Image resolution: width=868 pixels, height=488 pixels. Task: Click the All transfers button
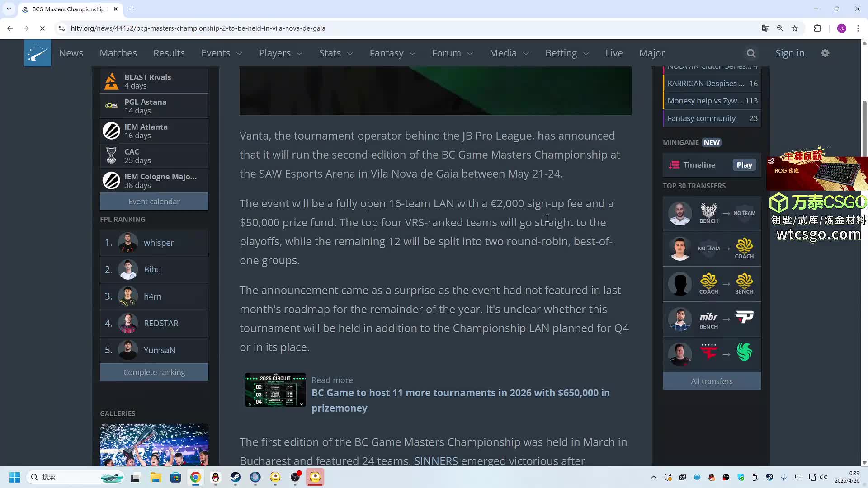(x=712, y=381)
